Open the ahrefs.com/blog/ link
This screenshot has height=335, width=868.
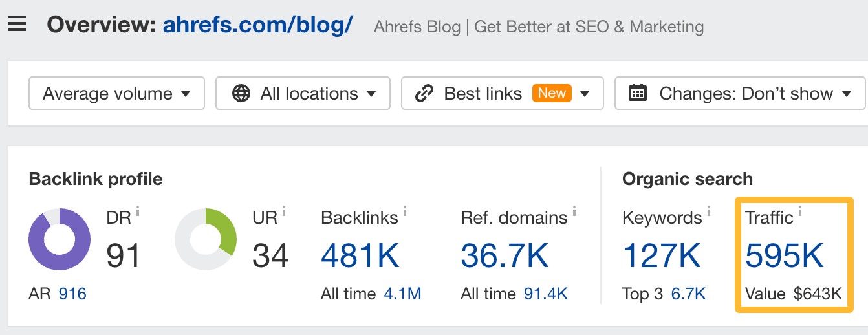(x=257, y=25)
